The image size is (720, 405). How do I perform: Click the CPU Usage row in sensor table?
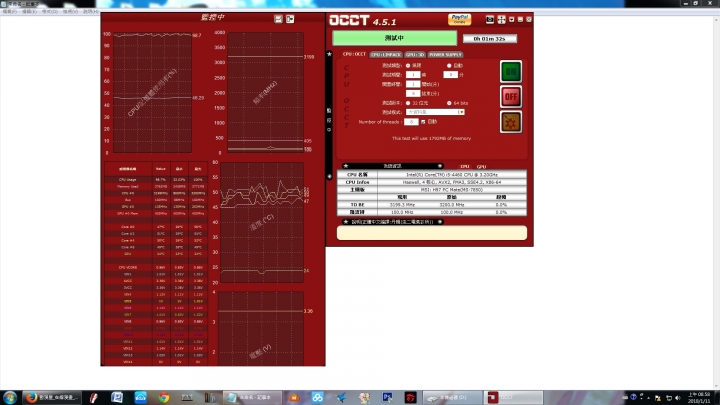tap(156, 180)
